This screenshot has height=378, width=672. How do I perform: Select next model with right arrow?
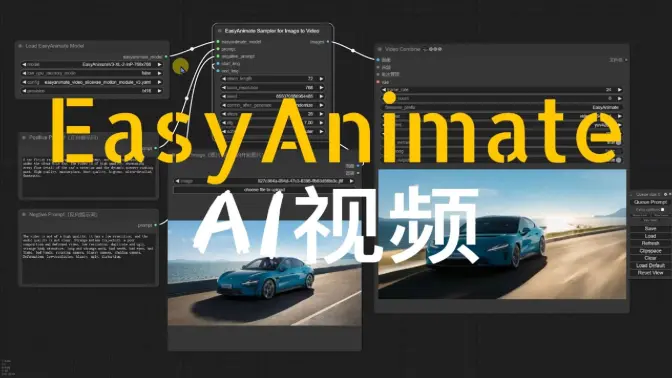pyautogui.click(x=160, y=64)
